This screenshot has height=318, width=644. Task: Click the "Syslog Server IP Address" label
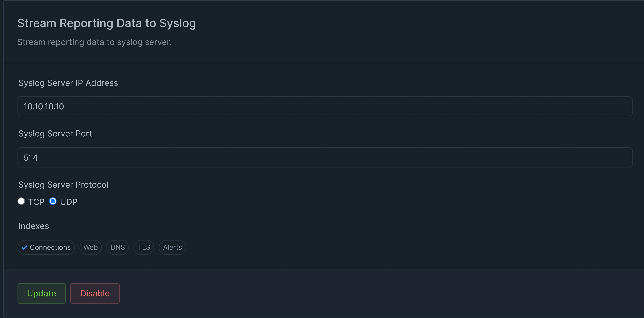(x=68, y=83)
